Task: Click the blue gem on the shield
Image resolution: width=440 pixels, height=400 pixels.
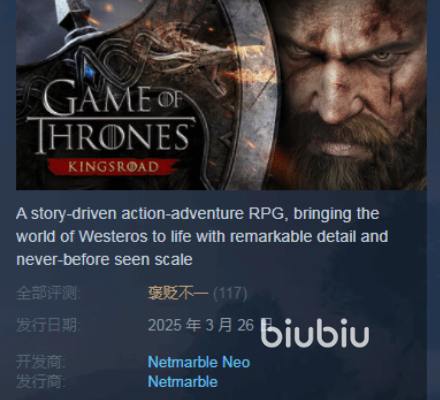Action: click(89, 70)
